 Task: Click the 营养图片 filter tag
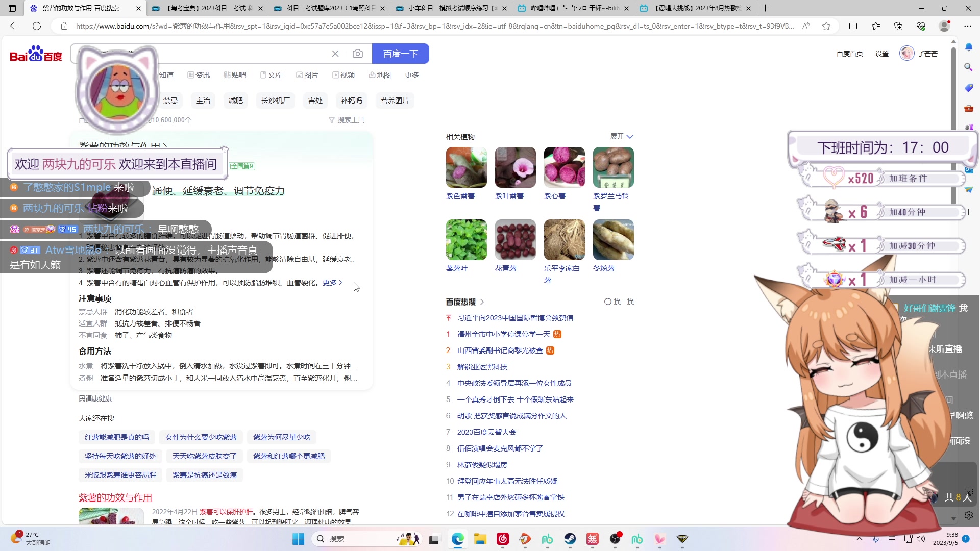click(x=395, y=101)
